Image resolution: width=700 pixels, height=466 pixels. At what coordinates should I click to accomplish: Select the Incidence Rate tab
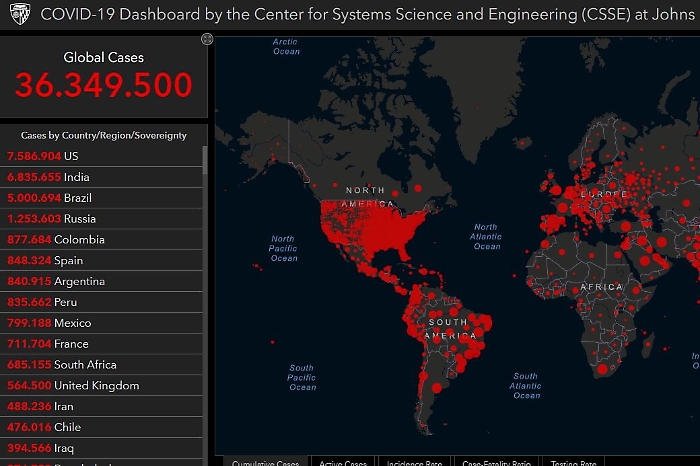pos(415,462)
